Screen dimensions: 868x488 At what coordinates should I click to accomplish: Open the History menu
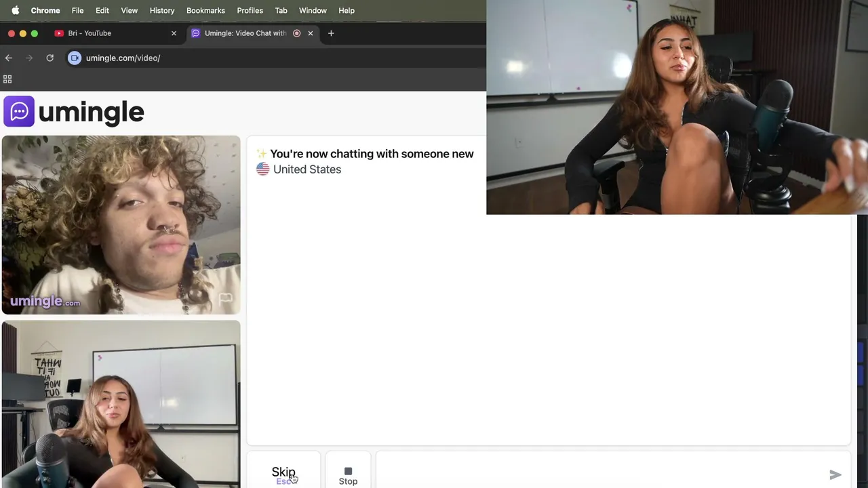pos(162,10)
